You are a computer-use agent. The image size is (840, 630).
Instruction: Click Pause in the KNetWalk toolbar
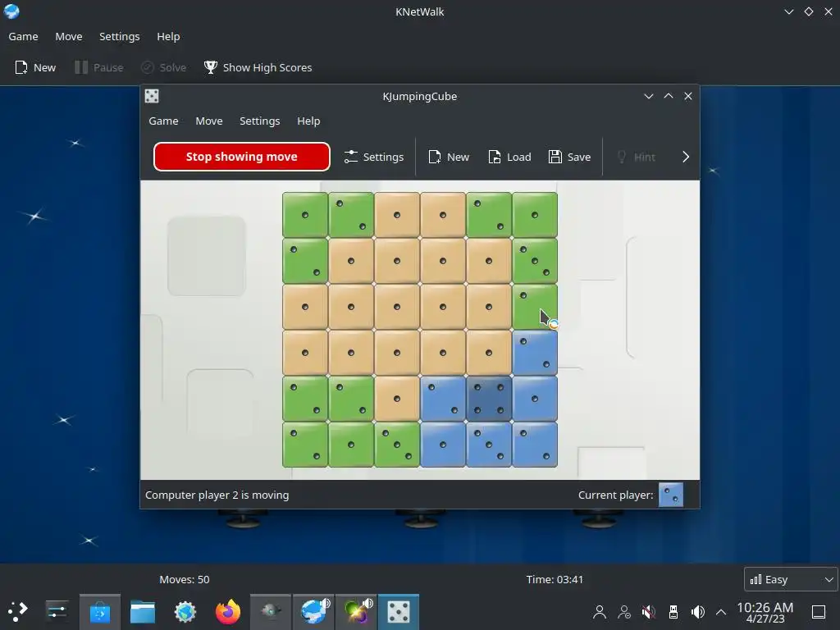[99, 67]
